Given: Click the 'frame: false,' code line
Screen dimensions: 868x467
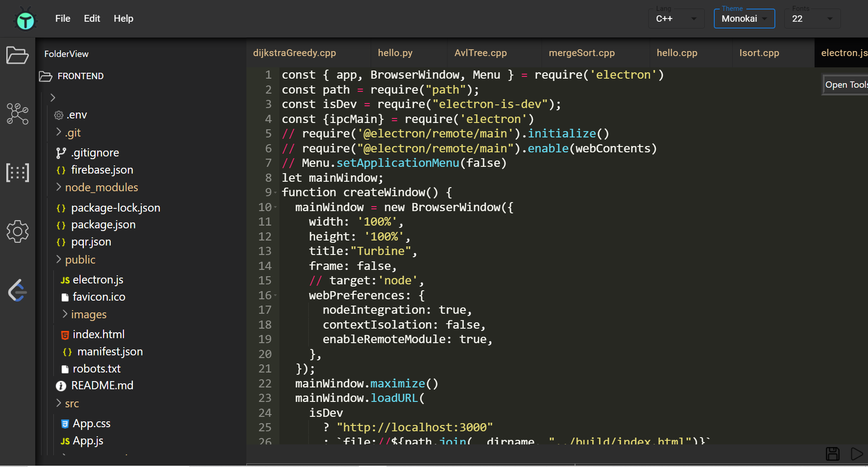Looking at the screenshot, I should pyautogui.click(x=353, y=266).
